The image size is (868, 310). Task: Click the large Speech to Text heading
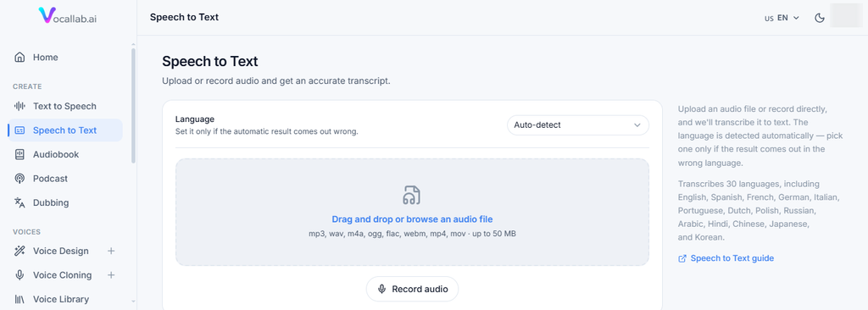click(210, 62)
